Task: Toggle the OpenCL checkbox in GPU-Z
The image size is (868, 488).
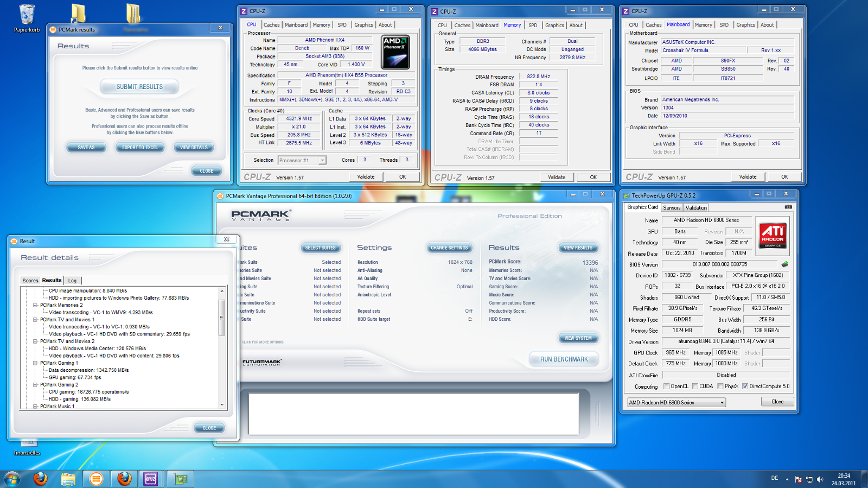Action: point(666,386)
